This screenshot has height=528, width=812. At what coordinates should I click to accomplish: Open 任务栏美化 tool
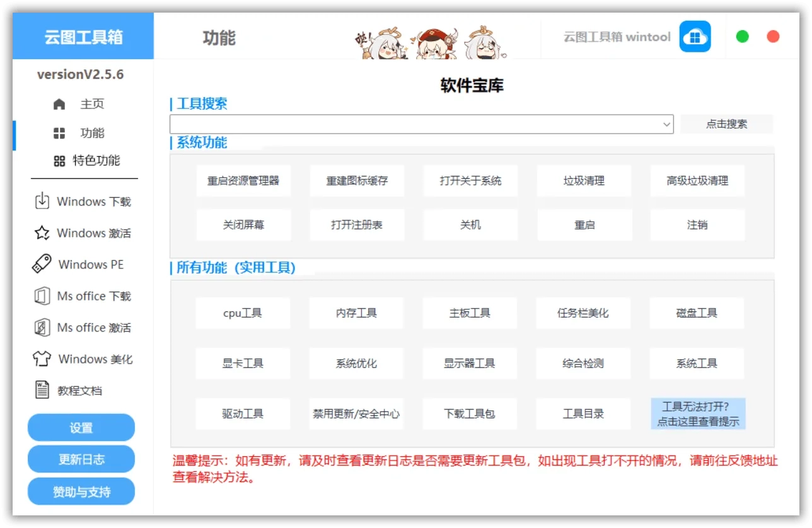583,313
